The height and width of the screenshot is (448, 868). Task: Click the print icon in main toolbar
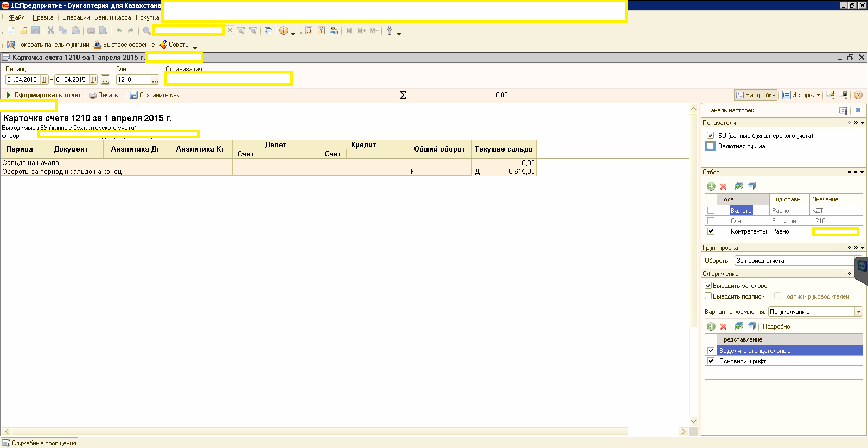[x=91, y=30]
